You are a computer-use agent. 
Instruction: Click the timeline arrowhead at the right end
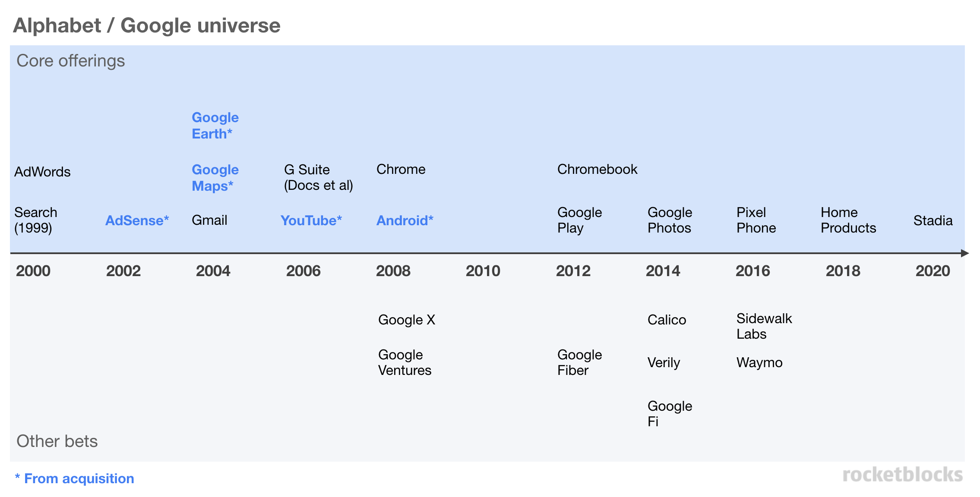click(965, 253)
